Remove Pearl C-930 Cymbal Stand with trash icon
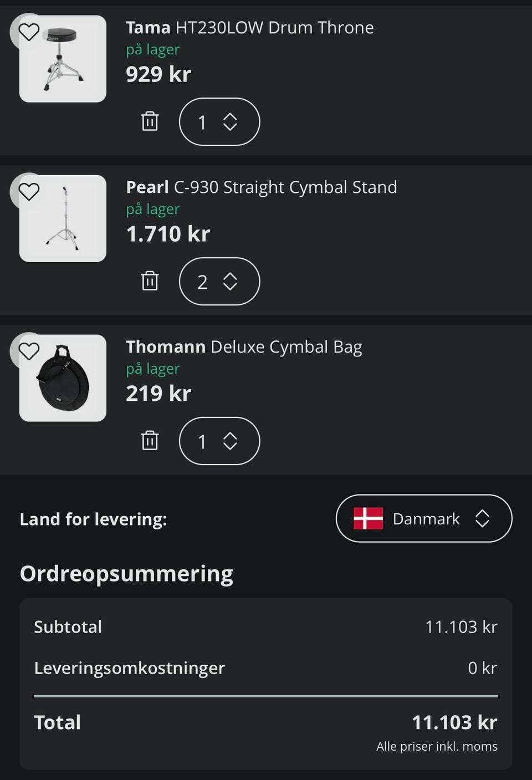The height and width of the screenshot is (780, 532). click(x=150, y=281)
